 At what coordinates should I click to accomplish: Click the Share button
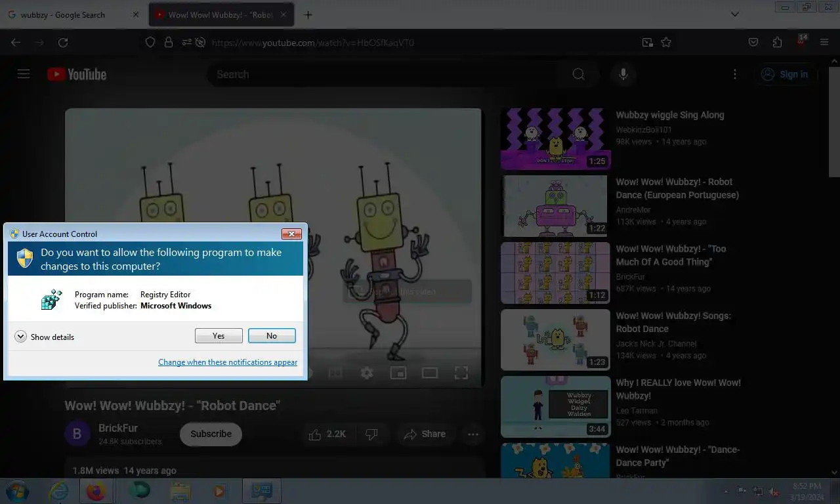tap(425, 434)
